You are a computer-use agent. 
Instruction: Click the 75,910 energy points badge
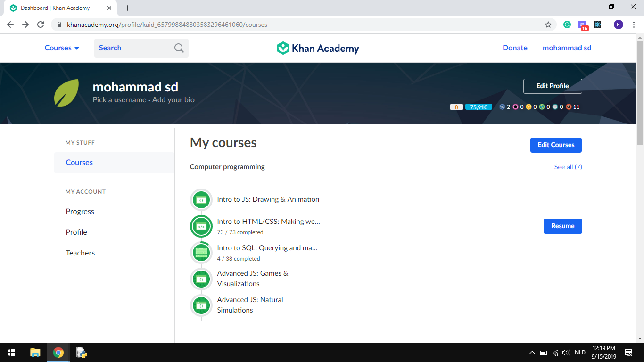coord(479,107)
